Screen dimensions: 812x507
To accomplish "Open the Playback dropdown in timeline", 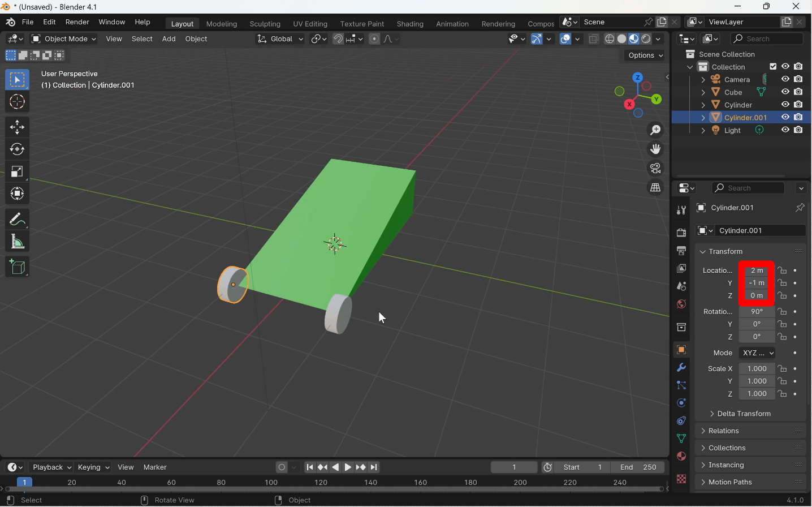I will (x=51, y=467).
